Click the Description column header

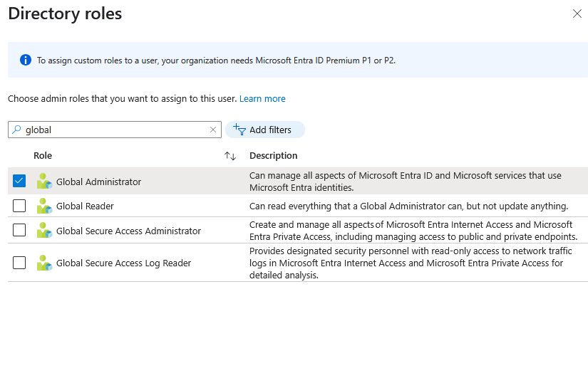(273, 155)
